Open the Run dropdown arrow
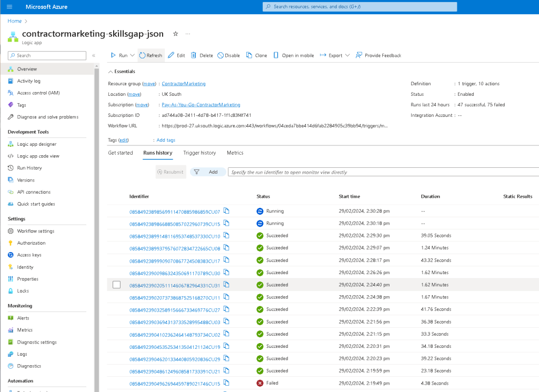 [132, 55]
